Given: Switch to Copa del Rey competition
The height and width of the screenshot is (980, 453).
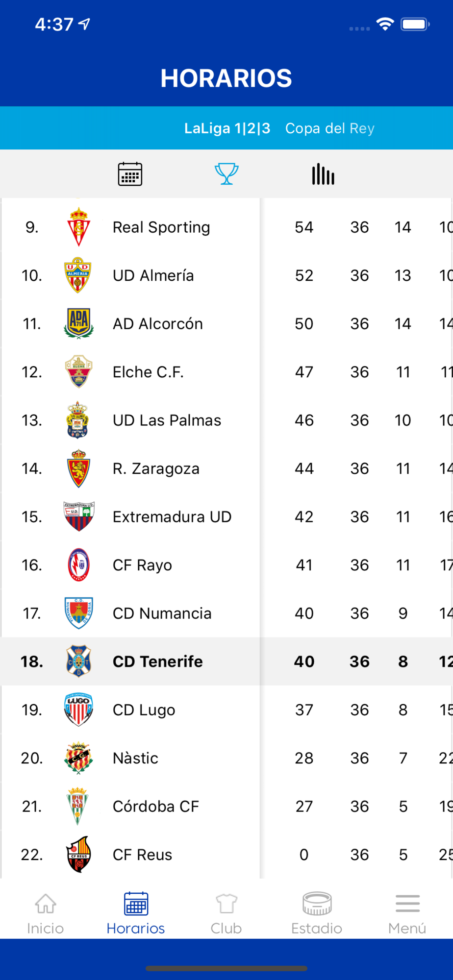Looking at the screenshot, I should (329, 128).
